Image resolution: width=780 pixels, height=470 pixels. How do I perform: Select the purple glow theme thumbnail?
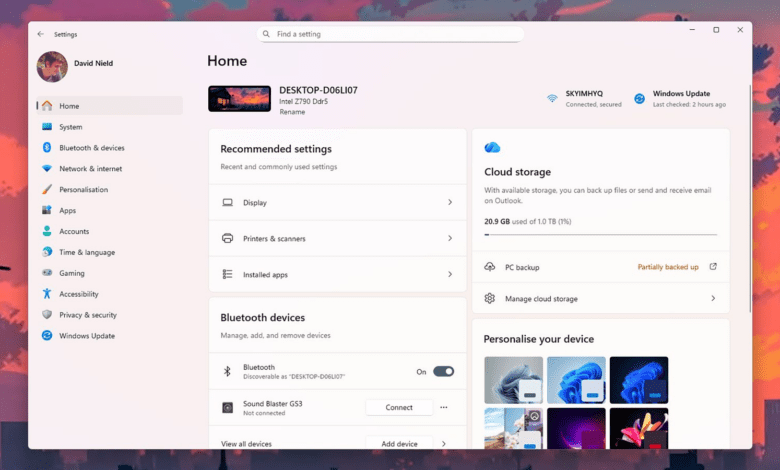[576, 428]
